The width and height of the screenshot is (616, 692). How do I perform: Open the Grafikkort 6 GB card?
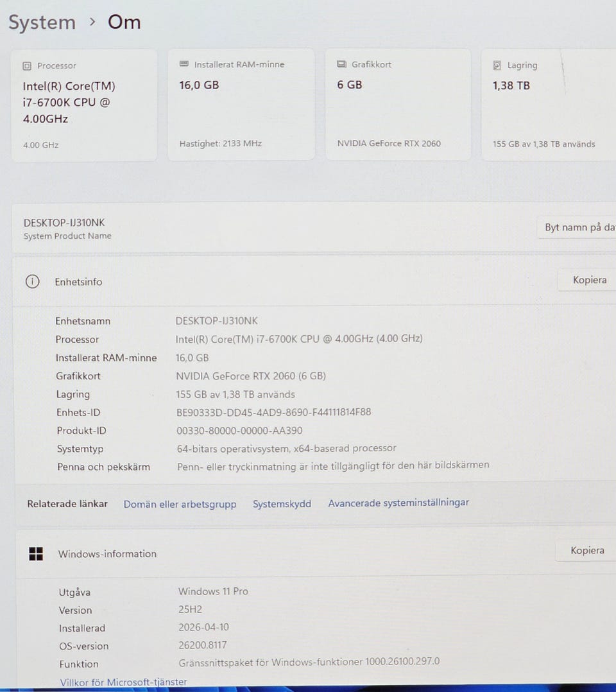398,104
